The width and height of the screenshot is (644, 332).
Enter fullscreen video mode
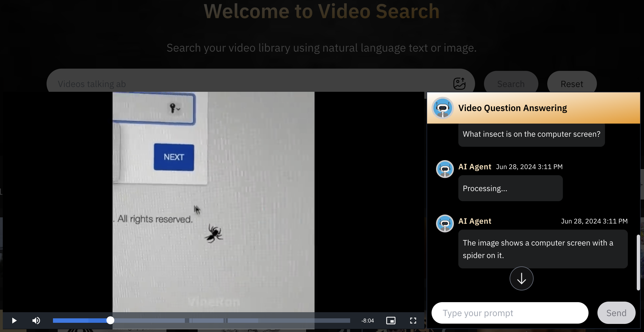click(413, 321)
